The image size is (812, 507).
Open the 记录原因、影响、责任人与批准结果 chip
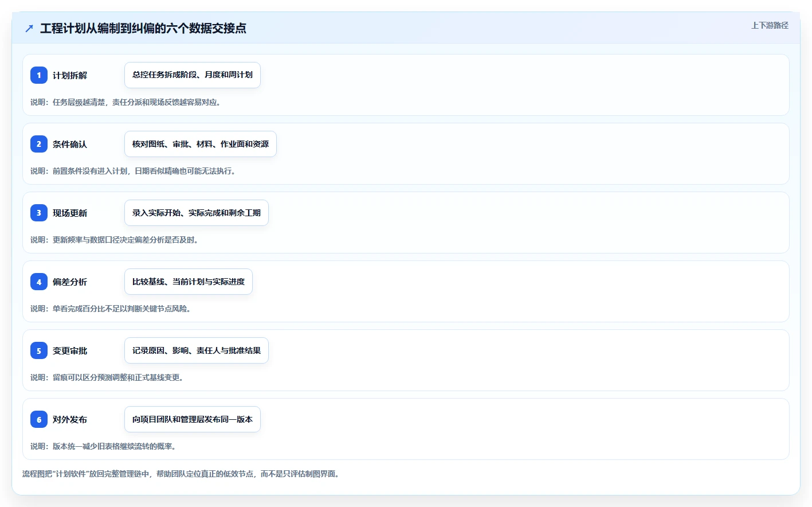click(x=197, y=350)
